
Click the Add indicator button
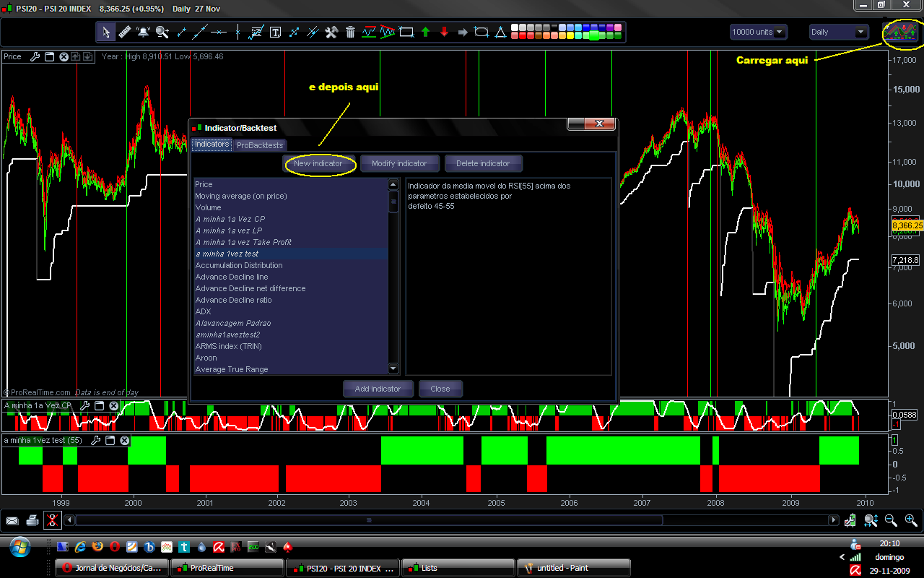[x=378, y=389]
